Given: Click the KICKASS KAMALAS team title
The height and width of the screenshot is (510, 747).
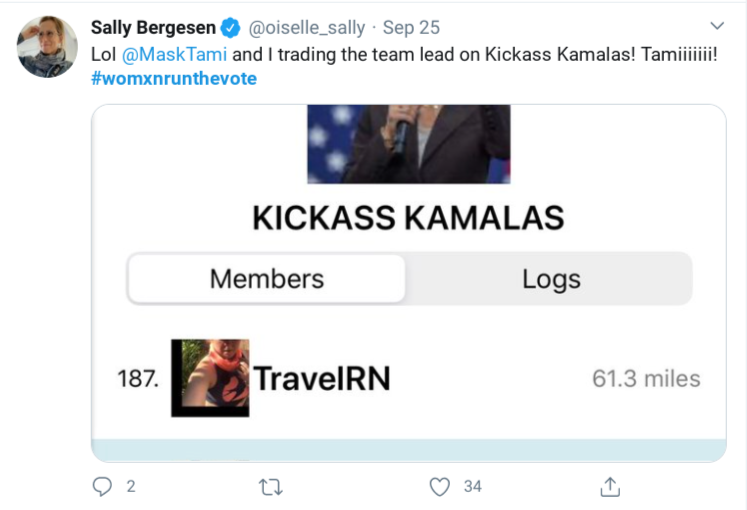Looking at the screenshot, I should click(x=408, y=218).
